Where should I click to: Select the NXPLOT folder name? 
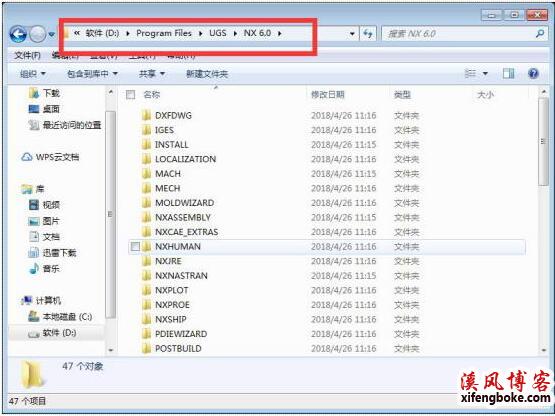172,290
